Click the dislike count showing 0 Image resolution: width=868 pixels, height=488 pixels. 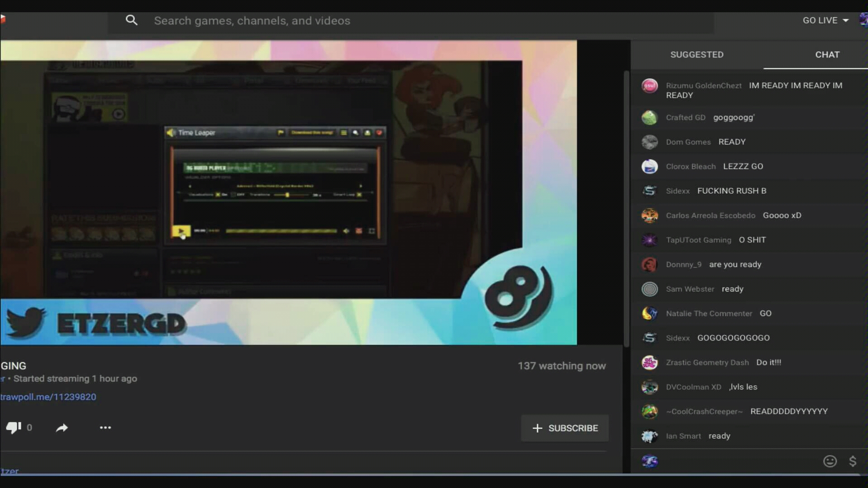click(29, 428)
